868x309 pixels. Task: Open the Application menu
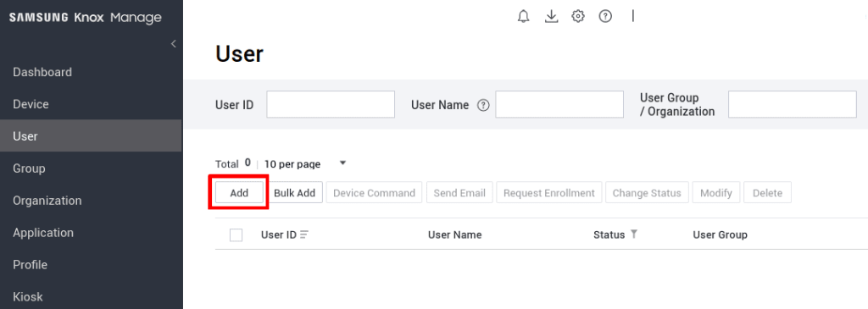tap(91, 232)
